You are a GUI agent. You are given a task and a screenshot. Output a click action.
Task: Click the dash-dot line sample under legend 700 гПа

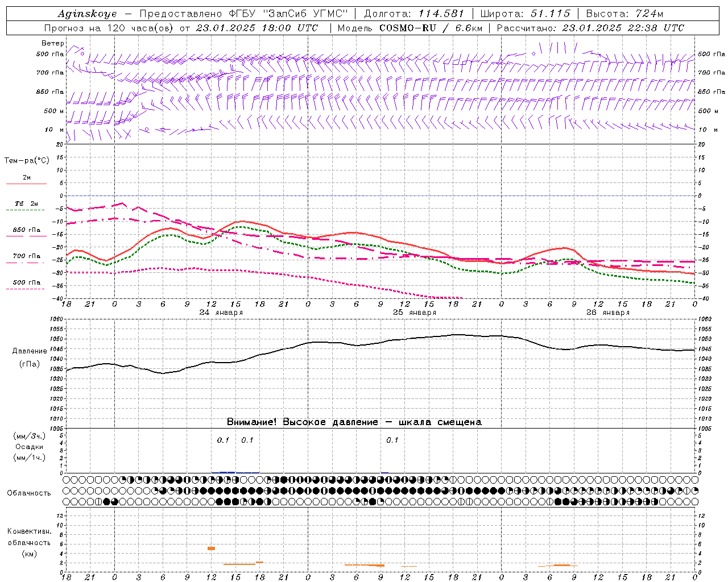[26, 263]
